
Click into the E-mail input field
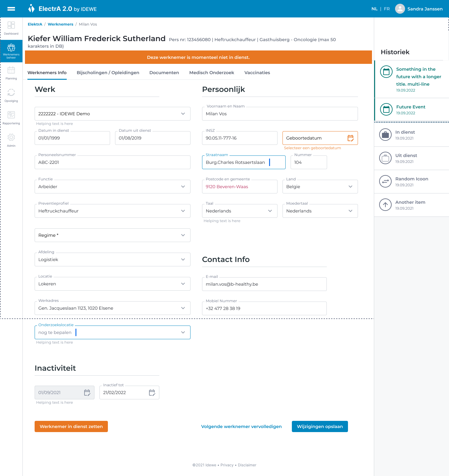[x=264, y=284]
